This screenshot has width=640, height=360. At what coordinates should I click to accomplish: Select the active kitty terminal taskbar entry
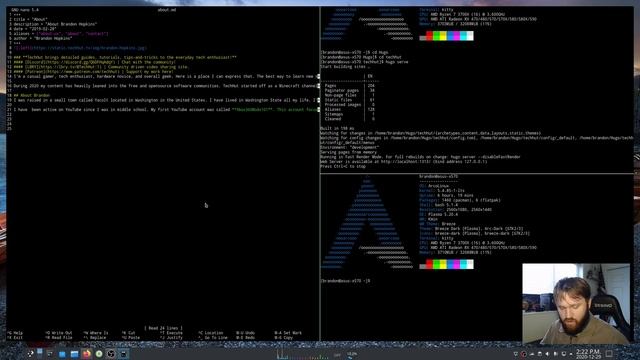pos(123,354)
